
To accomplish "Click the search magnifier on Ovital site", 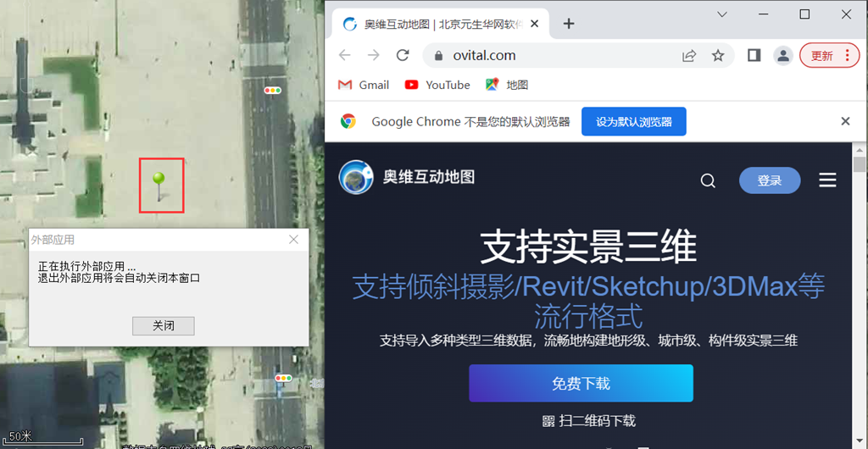I will (708, 180).
